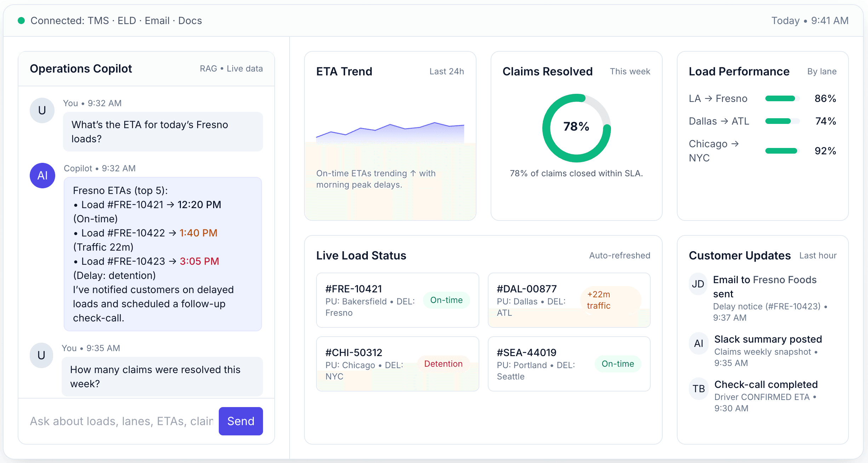
Task: Select the user avatar in the chat
Action: [x=42, y=110]
